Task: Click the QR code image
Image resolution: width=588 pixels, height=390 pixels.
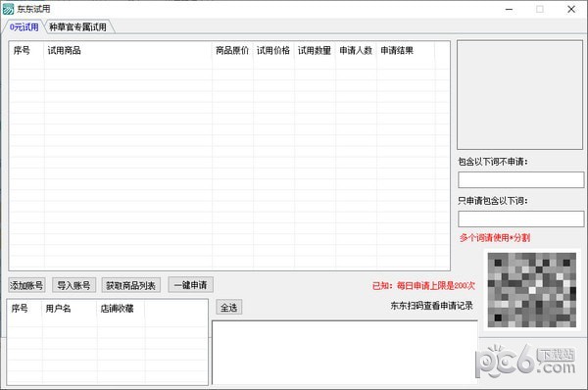Action: point(532,290)
